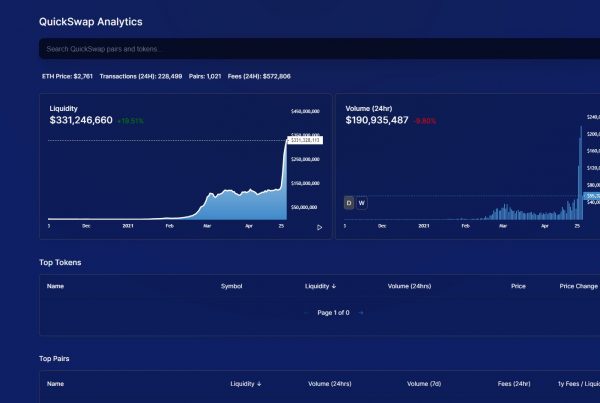This screenshot has width=600, height=403.
Task: Click the Pairs: 1,021 stat
Action: [x=205, y=77]
